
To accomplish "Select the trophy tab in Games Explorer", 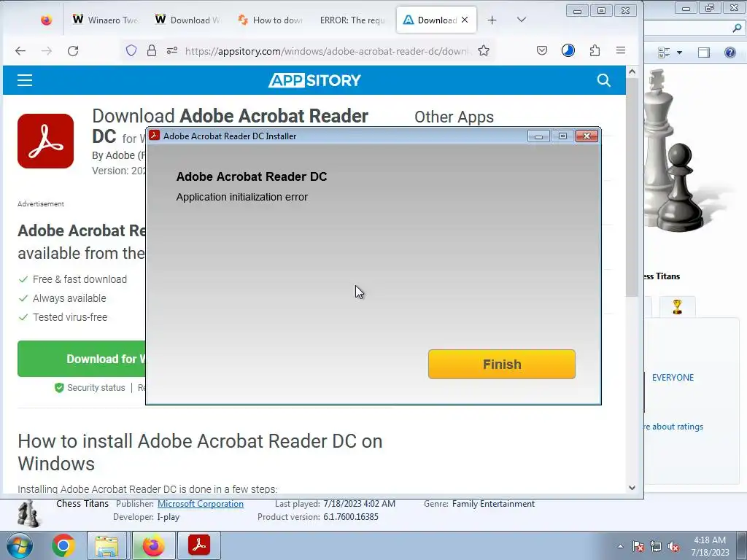I will (x=677, y=307).
